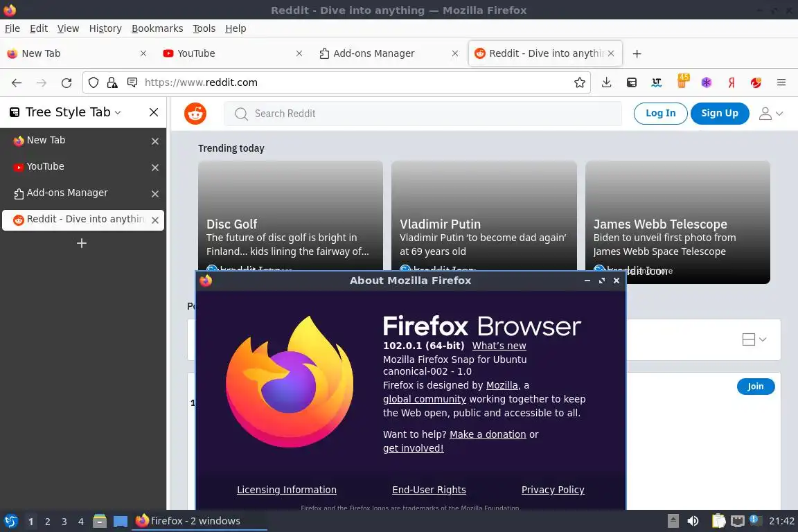The image size is (798, 532).
Task: View site security lock information
Action: [x=112, y=82]
